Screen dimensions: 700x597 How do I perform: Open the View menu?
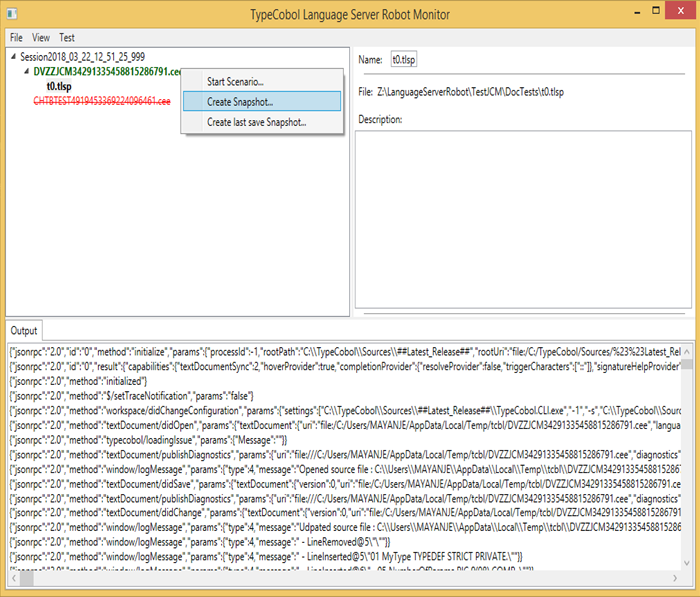click(41, 38)
